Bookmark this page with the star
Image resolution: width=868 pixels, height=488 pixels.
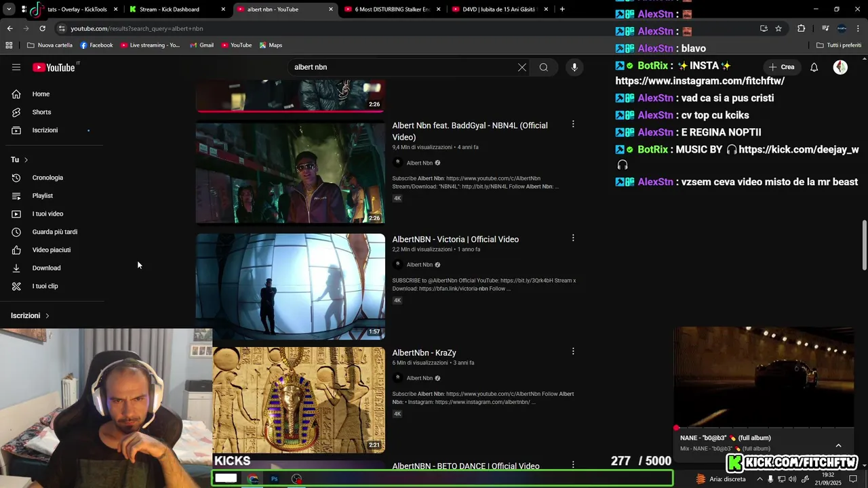[778, 28]
